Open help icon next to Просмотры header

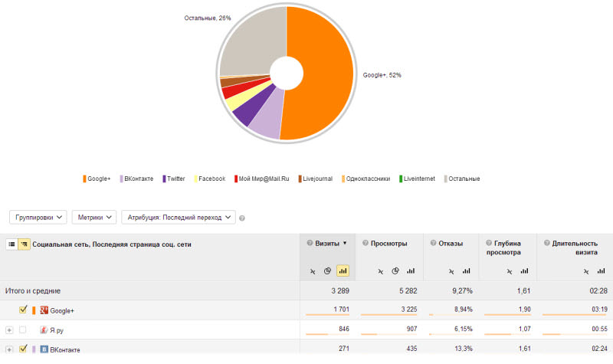pyautogui.click(x=366, y=243)
